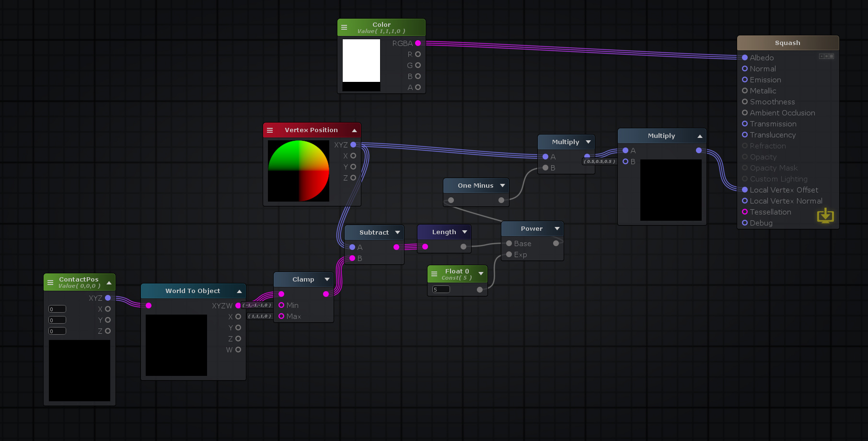Open the Clamp node dropdown arrow
The height and width of the screenshot is (441, 868).
point(327,280)
